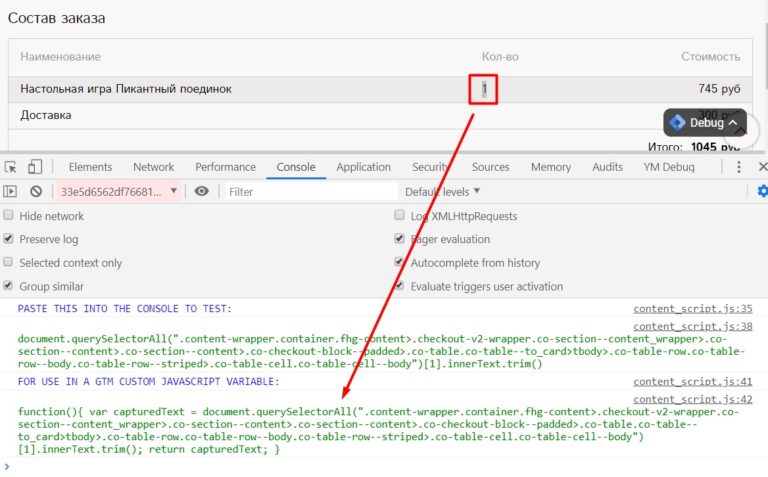Open DevTools three-dot more menu
This screenshot has width=768, height=477.
[739, 167]
